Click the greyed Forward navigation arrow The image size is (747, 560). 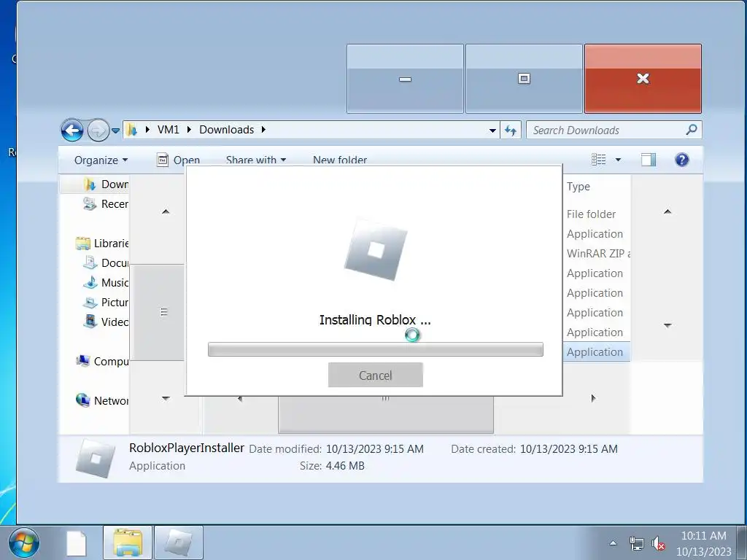point(98,131)
